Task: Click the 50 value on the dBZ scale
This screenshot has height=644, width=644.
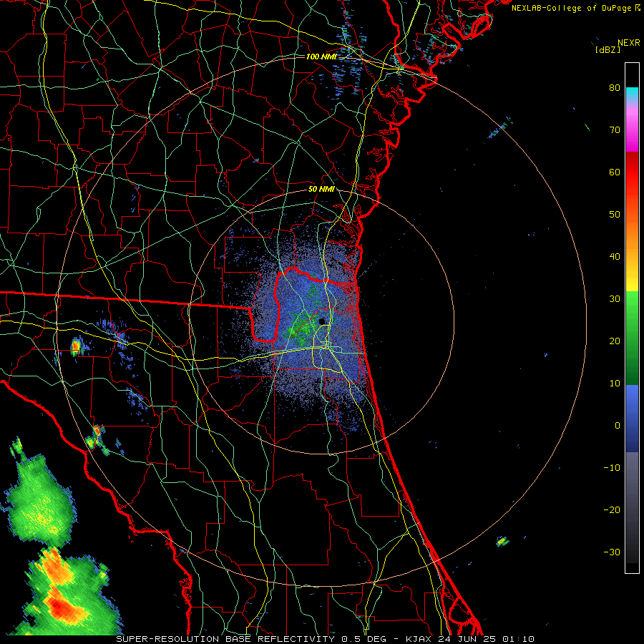Action: (x=615, y=215)
